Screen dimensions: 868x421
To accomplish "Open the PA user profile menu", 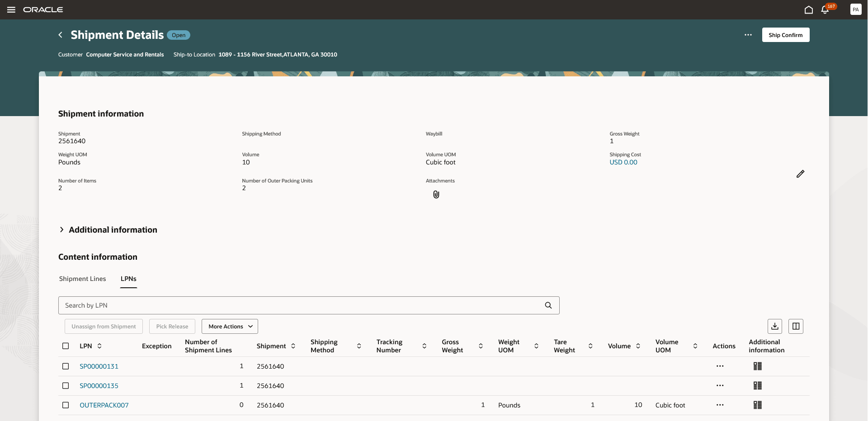I will [856, 9].
